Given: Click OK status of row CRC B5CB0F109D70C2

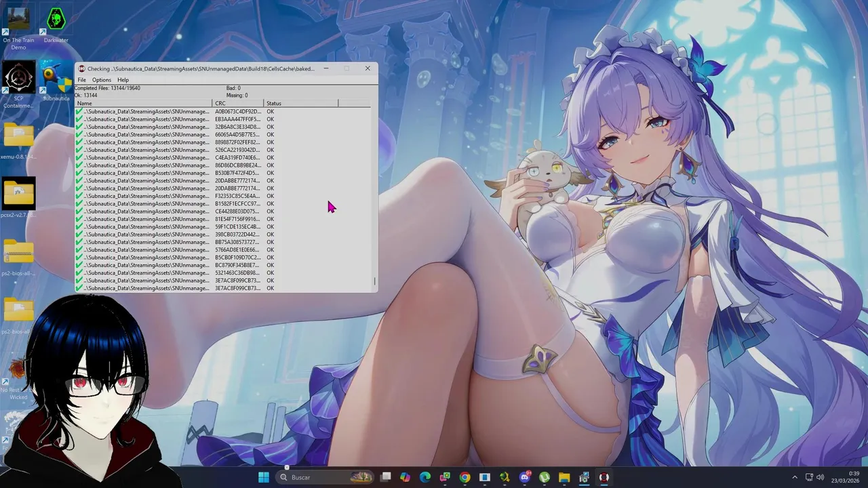Looking at the screenshot, I should pos(270,258).
